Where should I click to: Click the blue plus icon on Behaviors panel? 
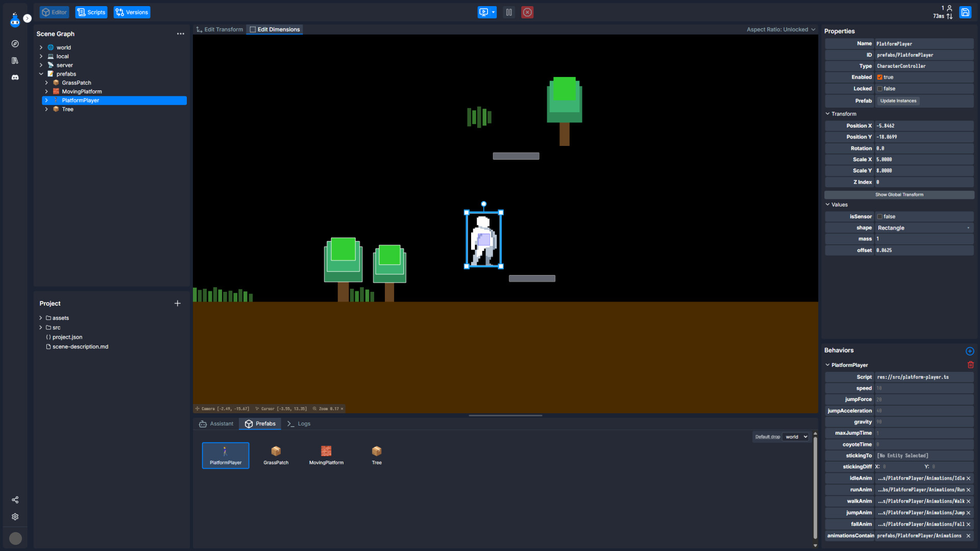[970, 351]
